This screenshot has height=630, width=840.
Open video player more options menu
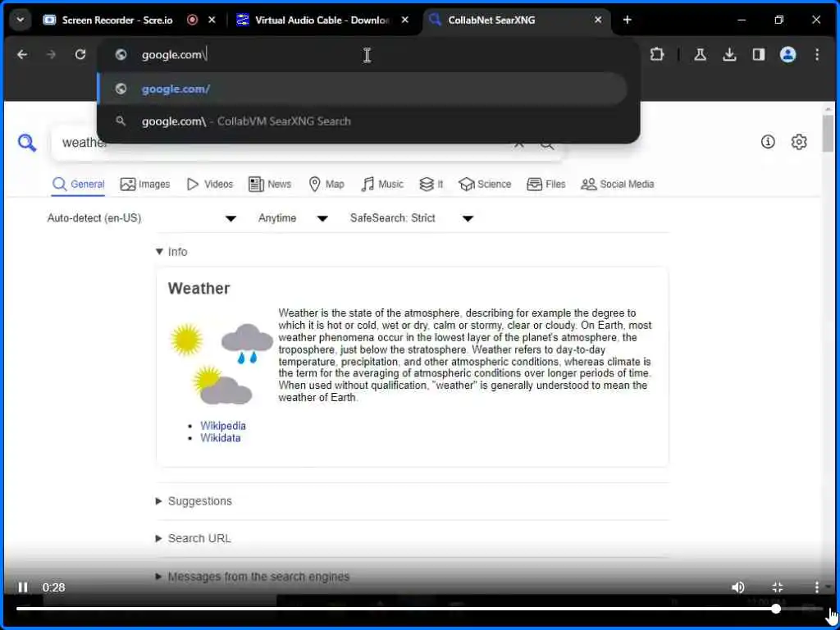[x=816, y=587]
